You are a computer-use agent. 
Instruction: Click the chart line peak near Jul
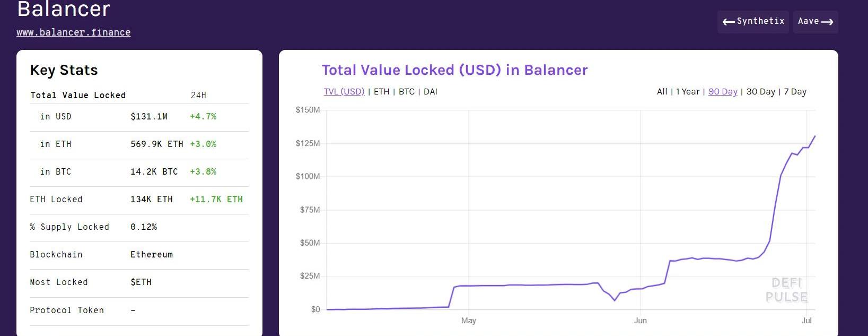point(814,136)
